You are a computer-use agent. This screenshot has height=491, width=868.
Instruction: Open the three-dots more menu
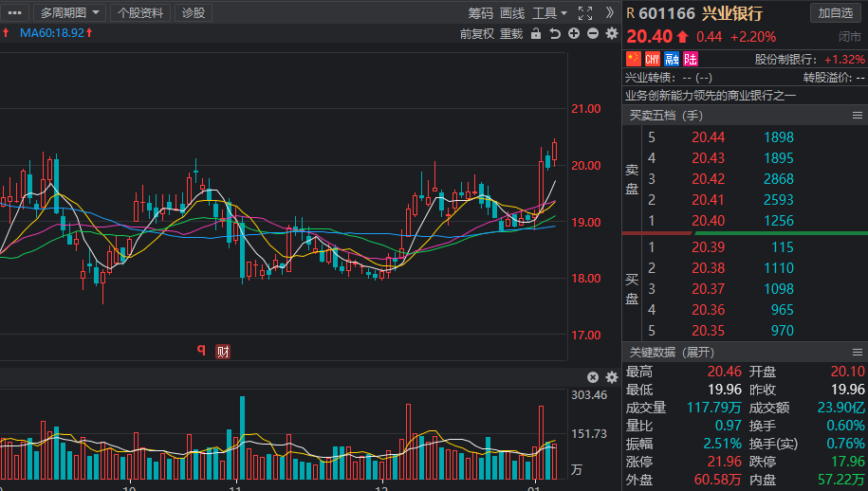(x=15, y=12)
